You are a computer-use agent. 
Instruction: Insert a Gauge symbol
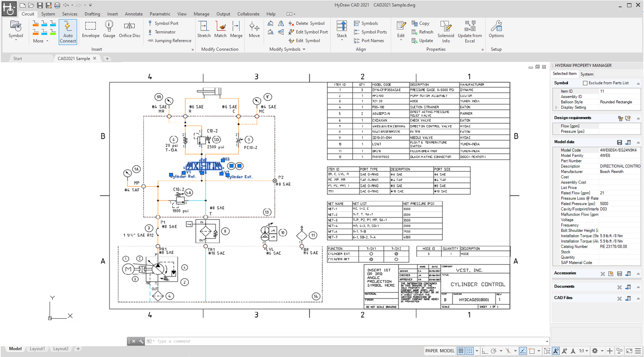109,29
